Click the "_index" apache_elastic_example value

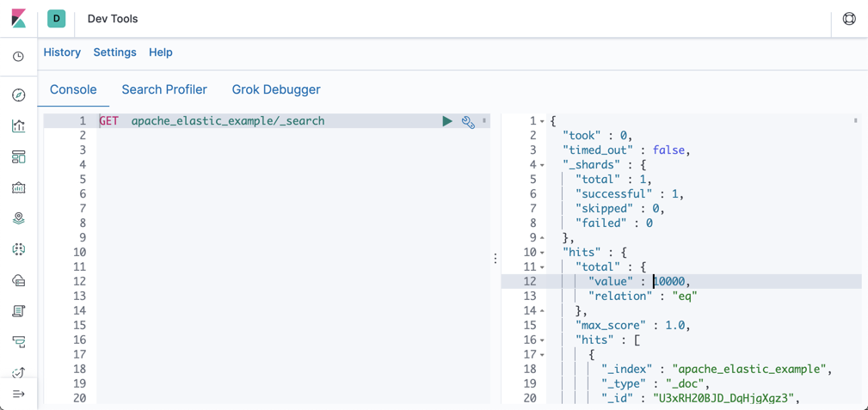750,369
